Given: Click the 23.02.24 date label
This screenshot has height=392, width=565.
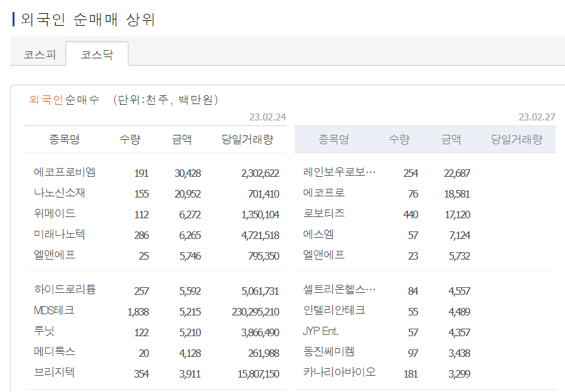Looking at the screenshot, I should tap(267, 117).
